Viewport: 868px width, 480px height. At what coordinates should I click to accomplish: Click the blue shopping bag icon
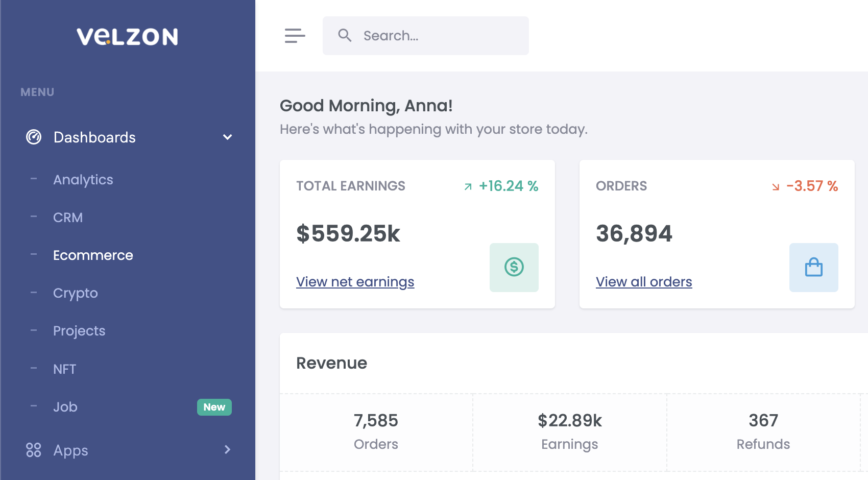813,267
